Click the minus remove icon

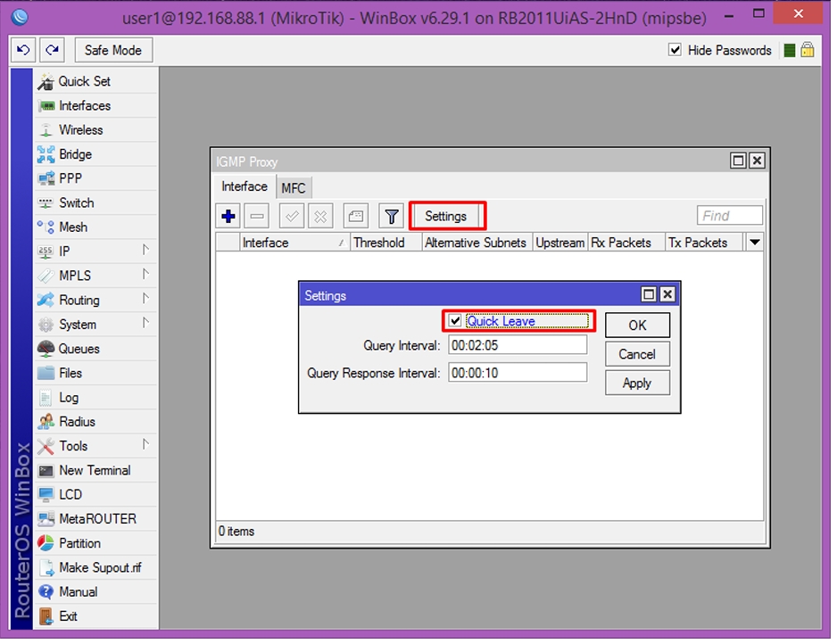tap(257, 216)
